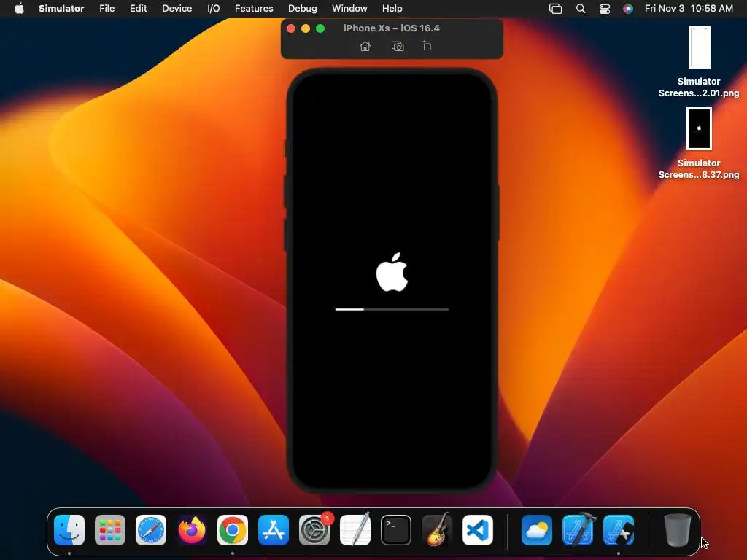747x560 pixels.
Task: Open the Weather app from the Dock
Action: pyautogui.click(x=536, y=530)
